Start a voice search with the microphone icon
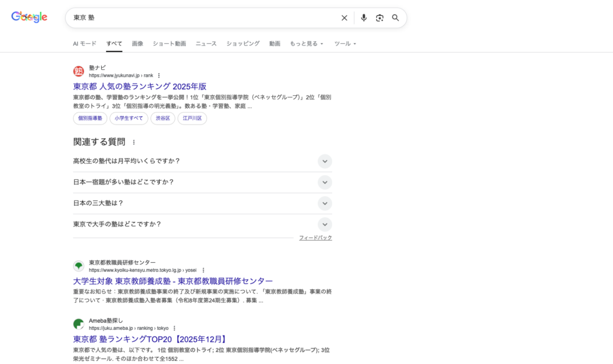The width and height of the screenshot is (613, 364). tap(364, 17)
